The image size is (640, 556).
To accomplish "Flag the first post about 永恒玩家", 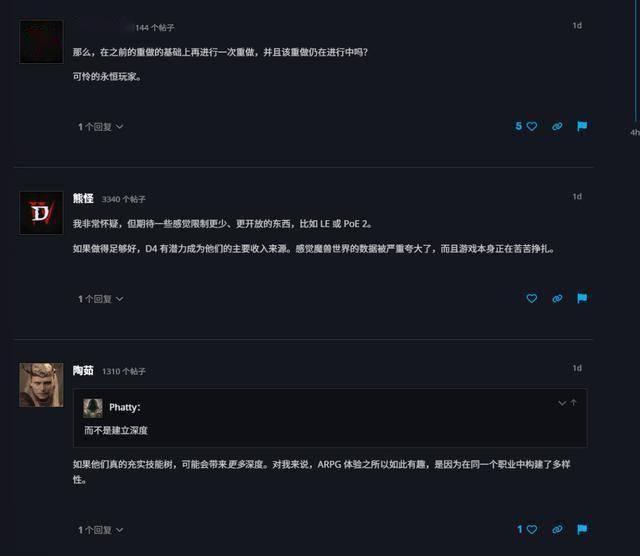I will pos(582,126).
